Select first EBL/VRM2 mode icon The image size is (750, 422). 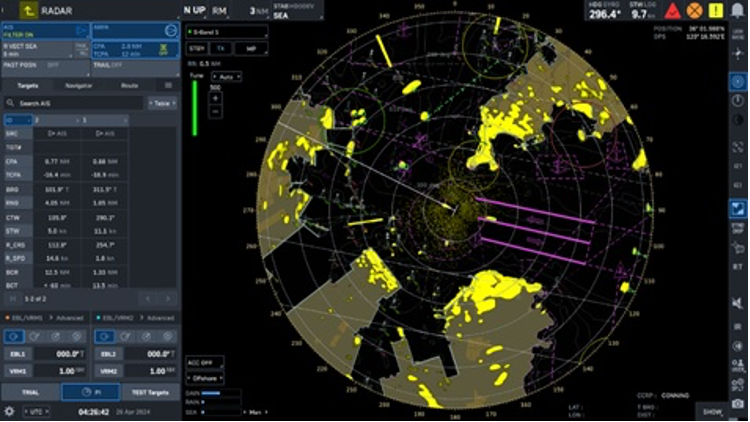105,336
